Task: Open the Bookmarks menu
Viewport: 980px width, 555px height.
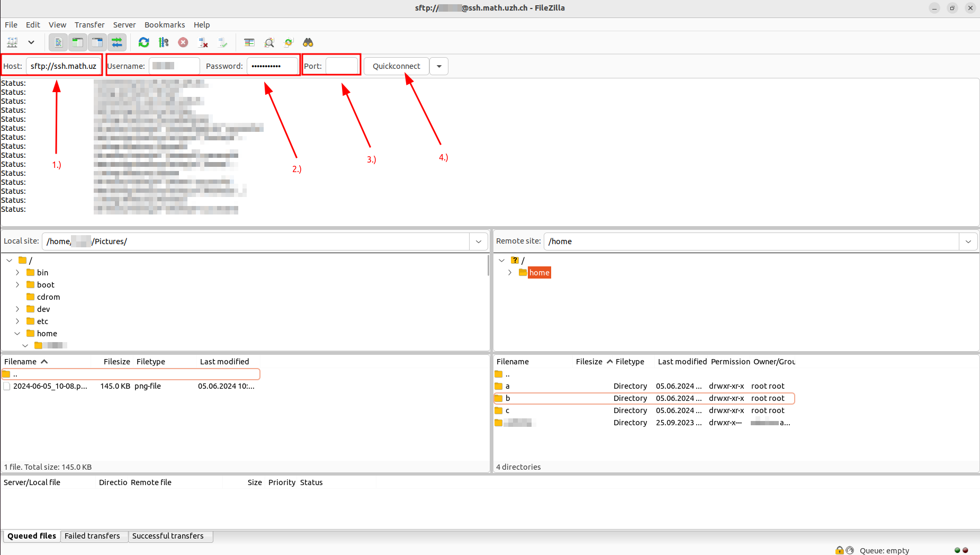Action: 165,25
